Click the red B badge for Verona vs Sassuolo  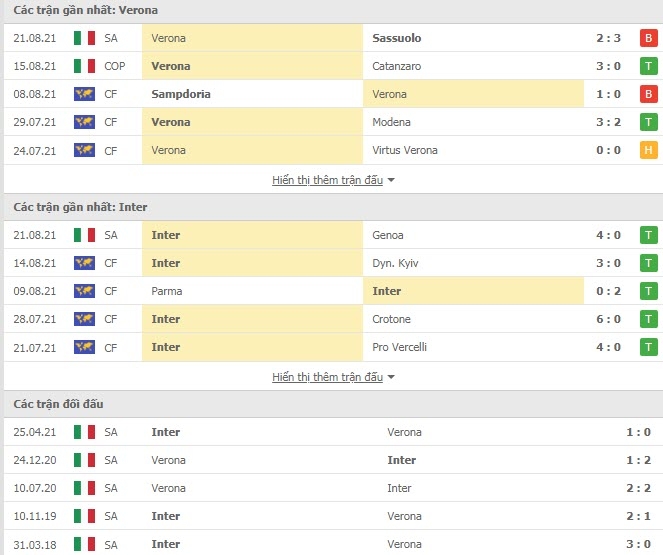point(648,38)
